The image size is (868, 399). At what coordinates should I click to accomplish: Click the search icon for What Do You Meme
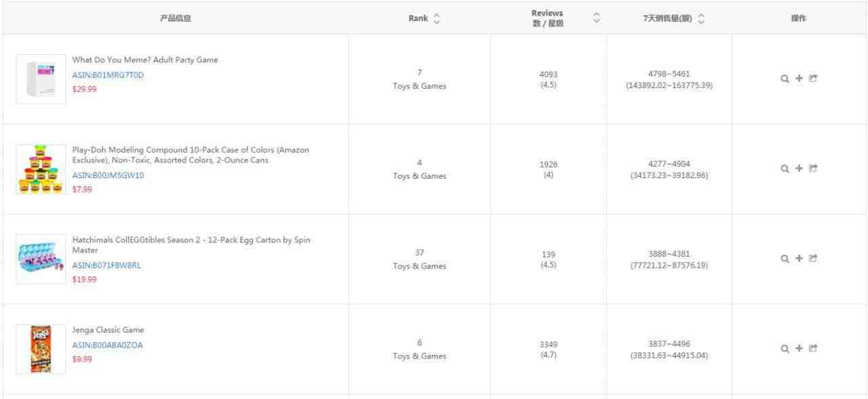pyautogui.click(x=785, y=79)
